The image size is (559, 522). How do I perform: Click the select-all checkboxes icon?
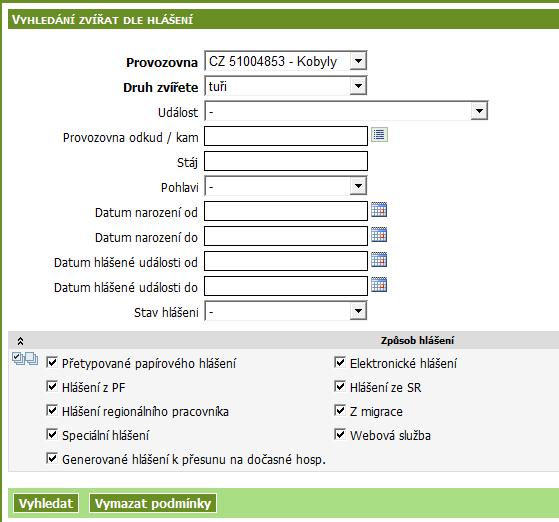[25, 359]
